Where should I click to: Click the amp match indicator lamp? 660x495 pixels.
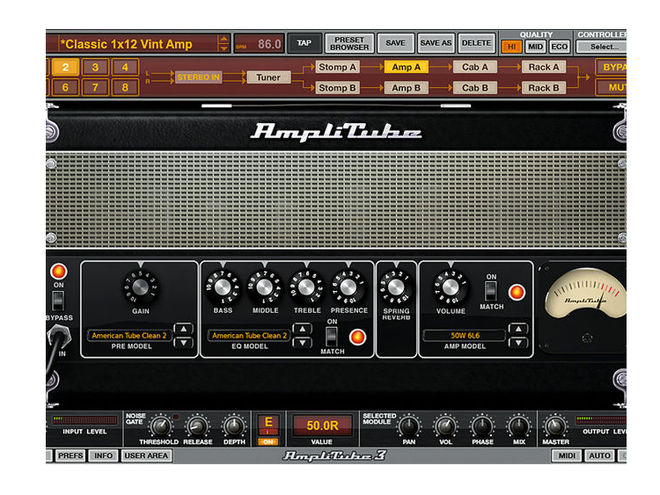click(x=516, y=292)
